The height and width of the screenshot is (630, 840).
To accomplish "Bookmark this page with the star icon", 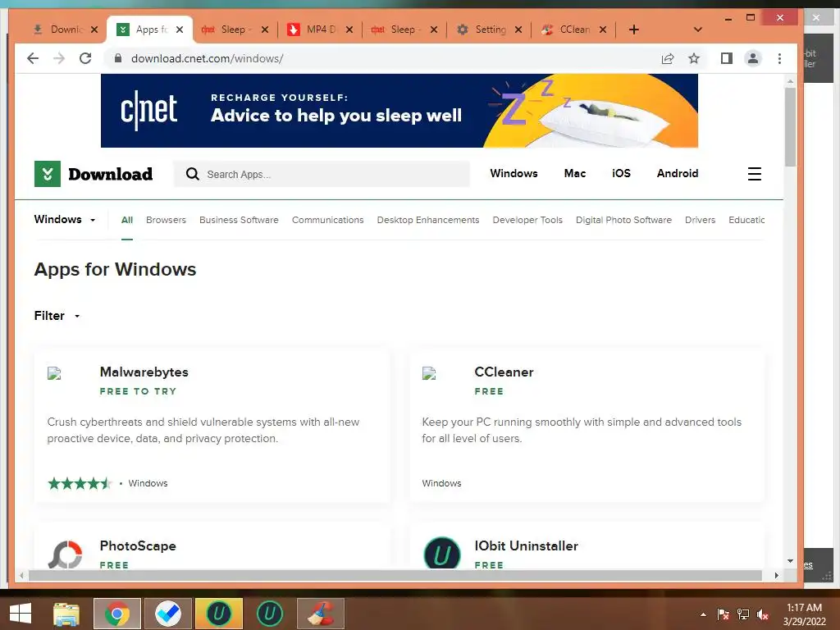I will [694, 58].
